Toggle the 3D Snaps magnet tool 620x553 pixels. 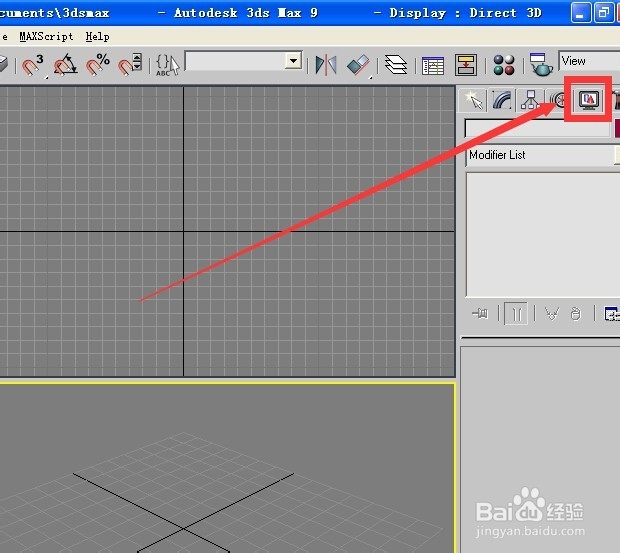point(33,65)
